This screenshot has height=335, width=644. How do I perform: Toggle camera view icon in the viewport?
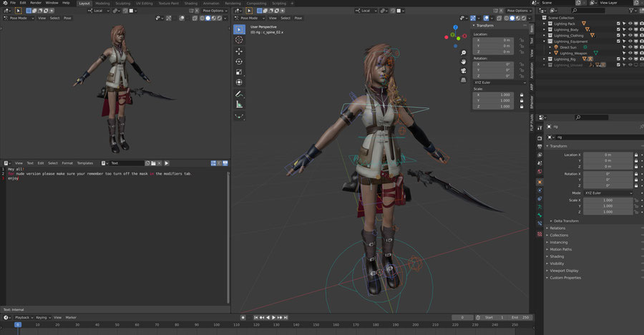click(463, 71)
